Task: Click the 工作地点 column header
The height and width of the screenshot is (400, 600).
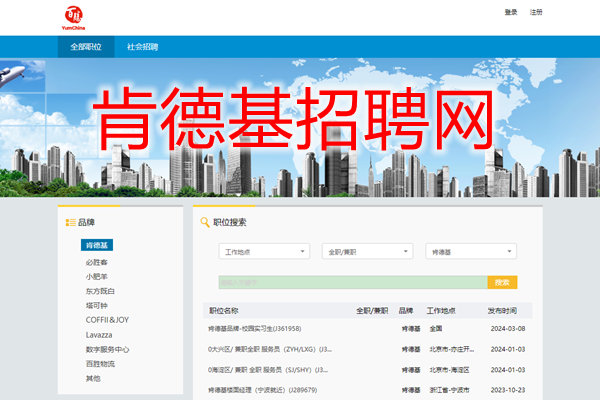Action: 441,310
